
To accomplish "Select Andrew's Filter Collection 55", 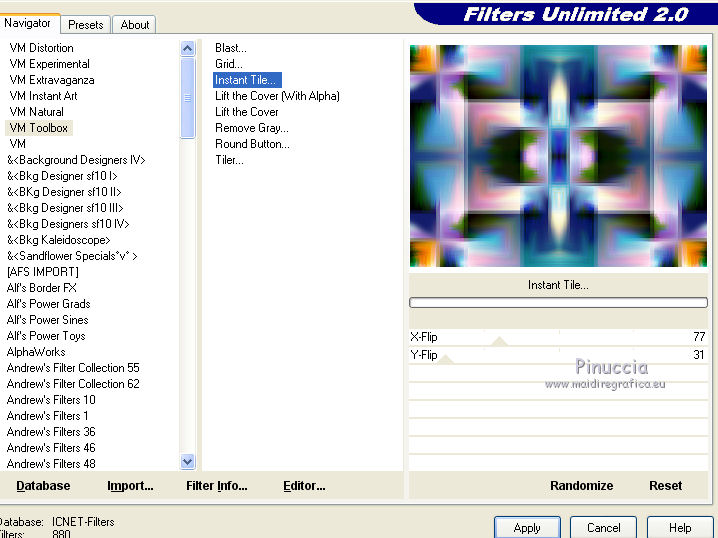I will tap(73, 368).
